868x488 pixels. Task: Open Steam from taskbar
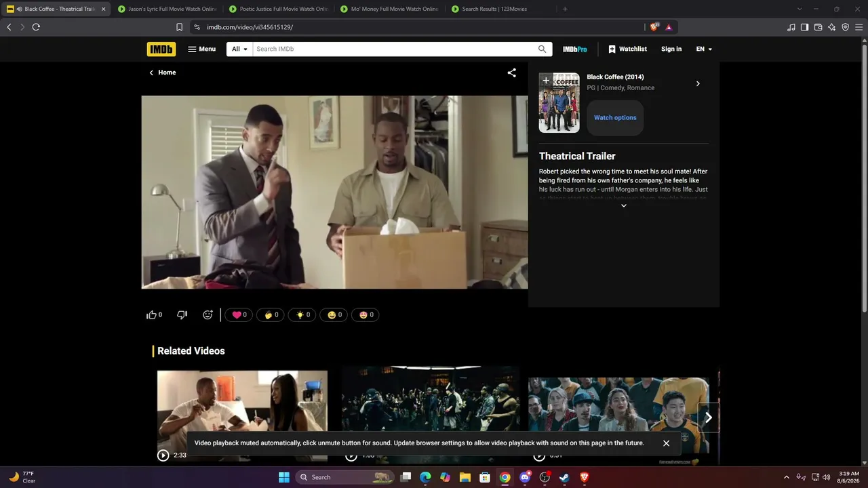pyautogui.click(x=564, y=477)
